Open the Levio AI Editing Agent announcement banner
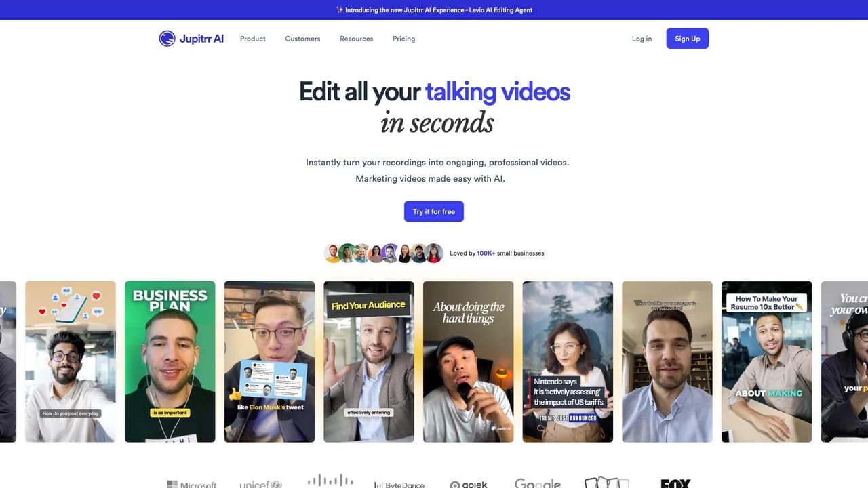 [x=434, y=10]
